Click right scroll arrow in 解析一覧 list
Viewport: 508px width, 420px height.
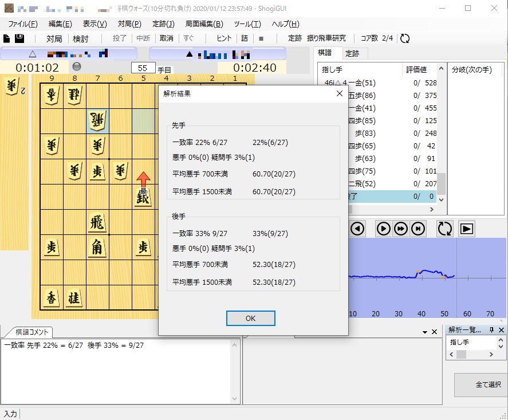pyautogui.click(x=491, y=355)
